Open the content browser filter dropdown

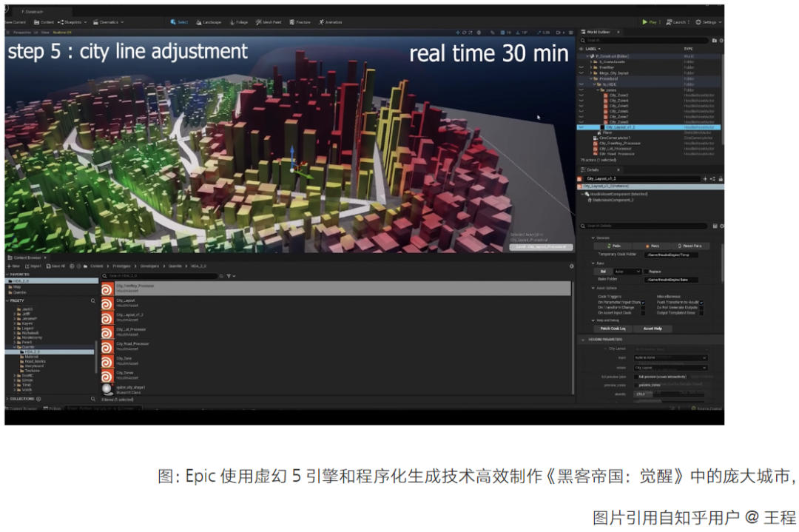(x=231, y=276)
